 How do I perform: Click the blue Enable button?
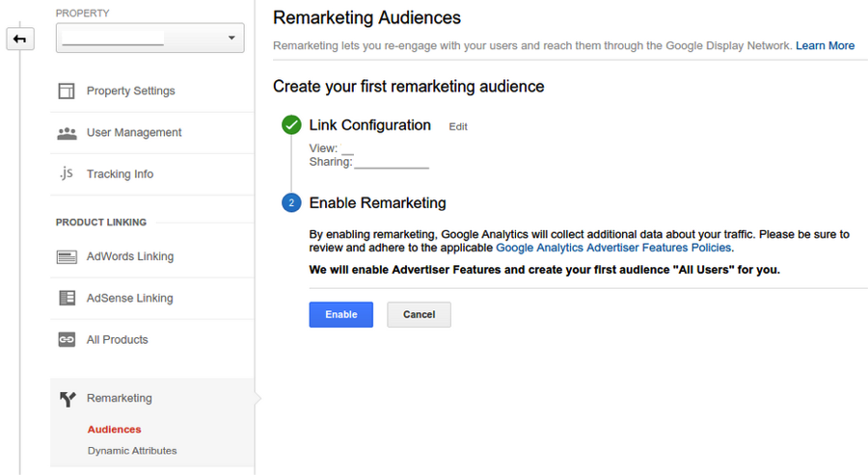(x=341, y=315)
